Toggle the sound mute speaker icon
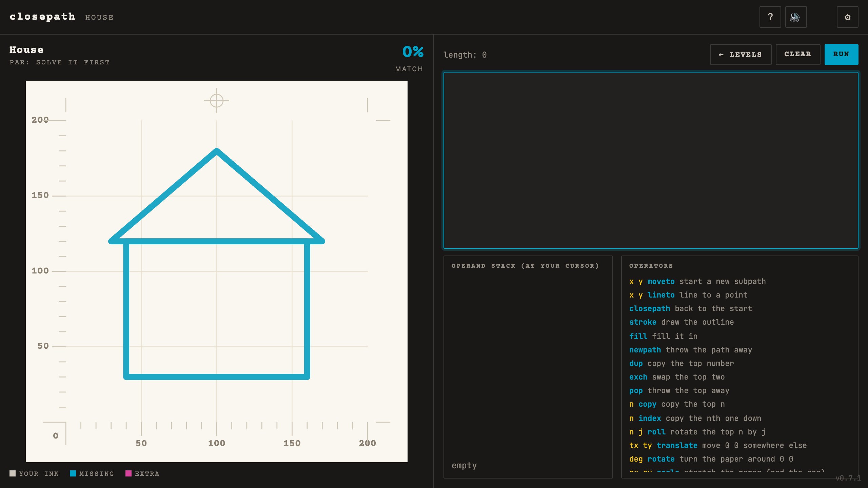The image size is (868, 488). 796,17
